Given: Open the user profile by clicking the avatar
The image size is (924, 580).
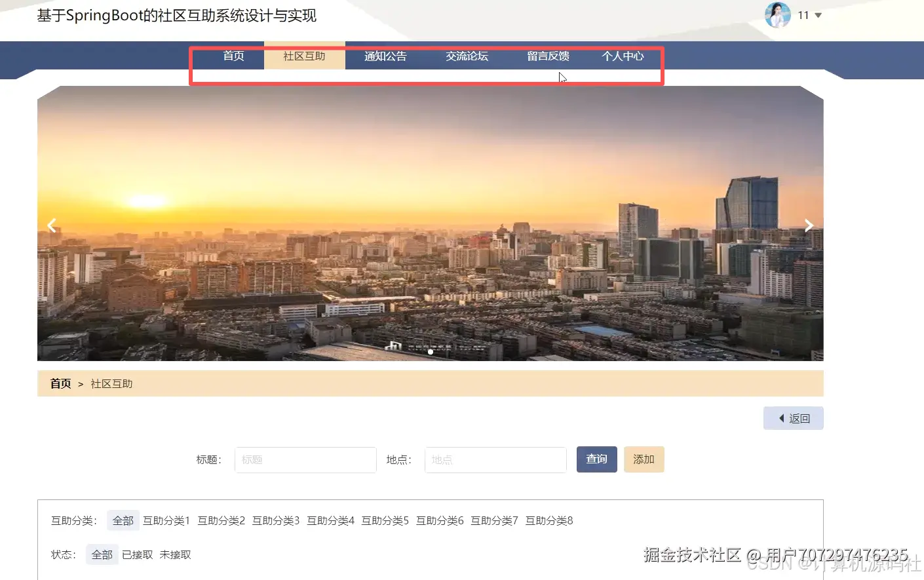Looking at the screenshot, I should (777, 15).
